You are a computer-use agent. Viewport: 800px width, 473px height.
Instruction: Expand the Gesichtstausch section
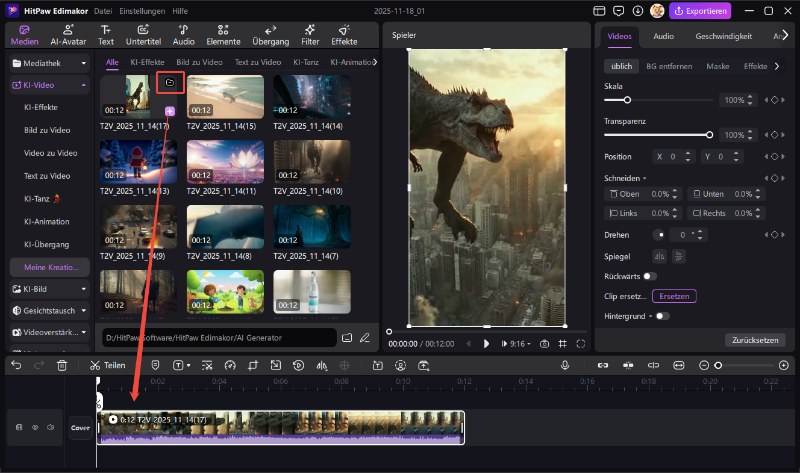pyautogui.click(x=84, y=310)
